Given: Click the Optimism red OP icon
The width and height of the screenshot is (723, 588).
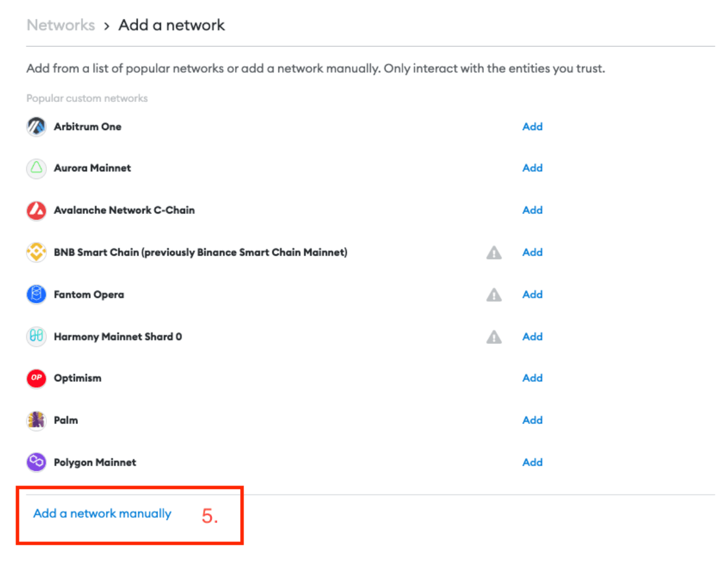Looking at the screenshot, I should pos(36,378).
